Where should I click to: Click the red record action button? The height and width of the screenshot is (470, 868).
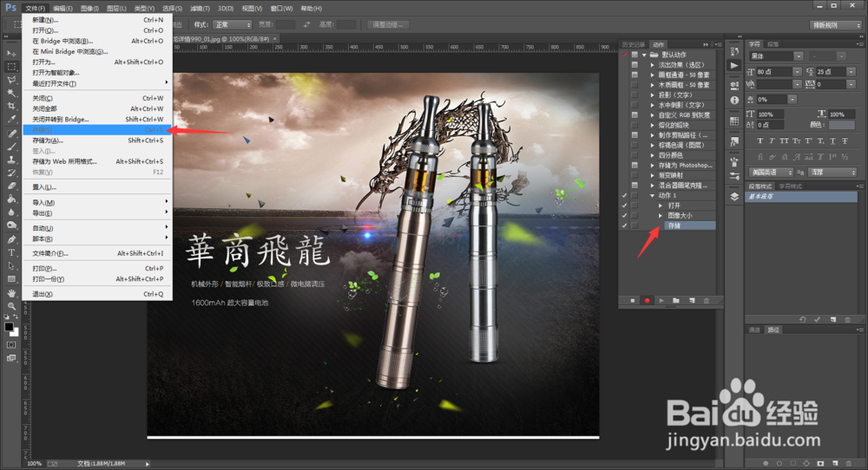click(x=647, y=300)
